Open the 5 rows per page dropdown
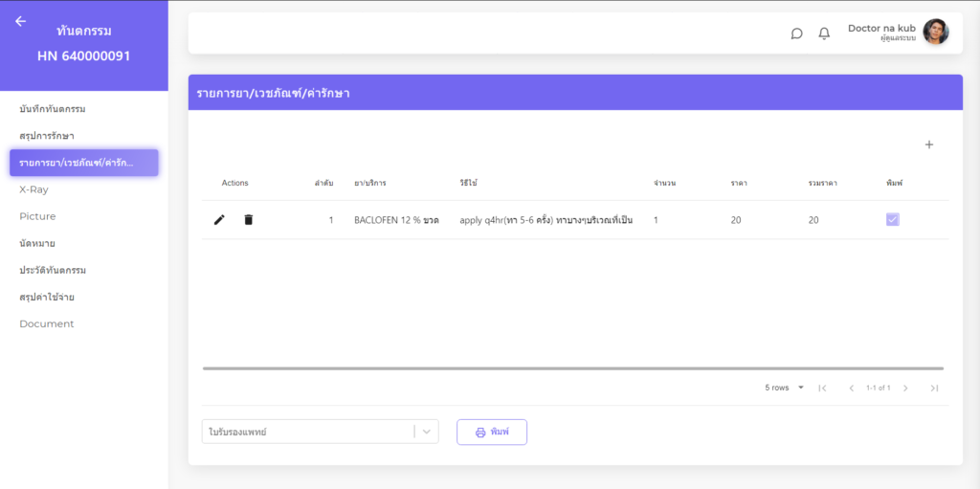The image size is (980, 489). [785, 388]
